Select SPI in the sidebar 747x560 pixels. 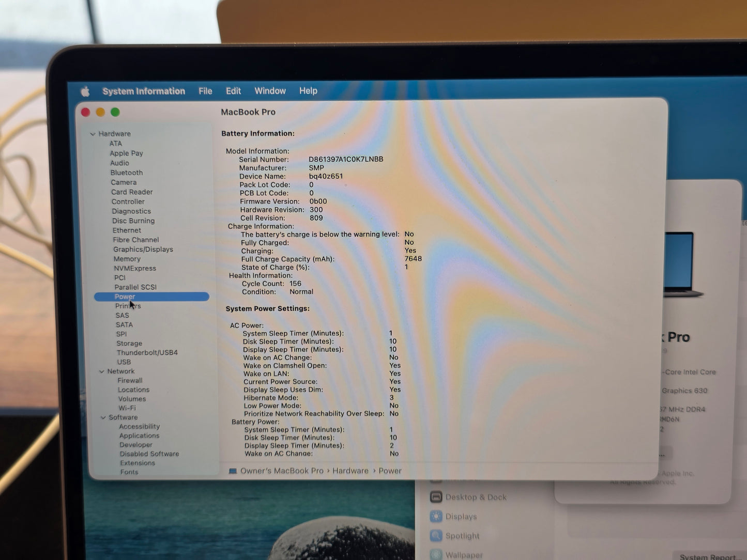click(121, 334)
